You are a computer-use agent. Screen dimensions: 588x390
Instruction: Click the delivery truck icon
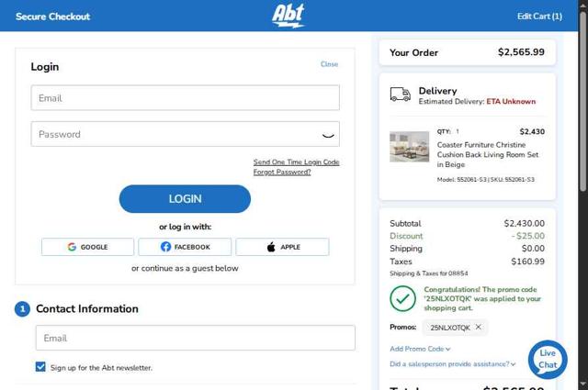tap(400, 95)
